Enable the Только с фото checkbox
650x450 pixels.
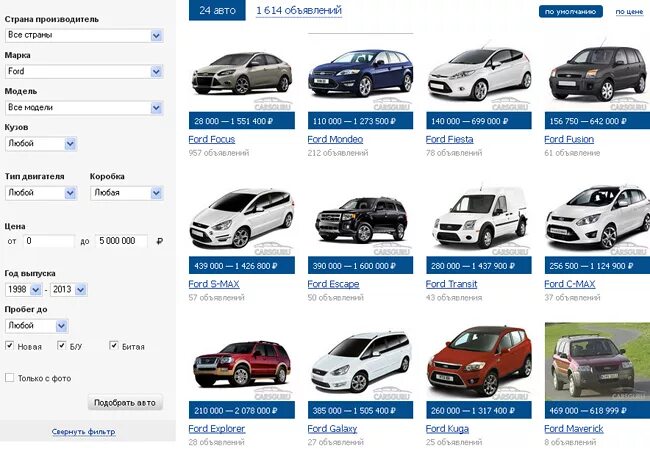pyautogui.click(x=9, y=377)
